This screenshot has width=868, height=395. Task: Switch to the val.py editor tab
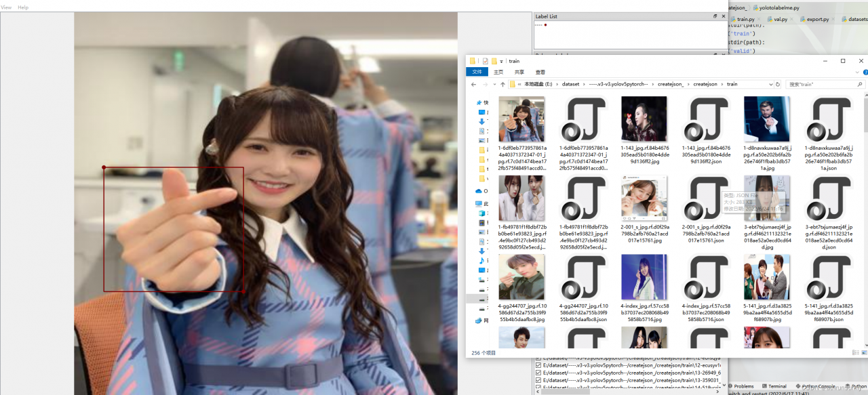[x=781, y=20]
